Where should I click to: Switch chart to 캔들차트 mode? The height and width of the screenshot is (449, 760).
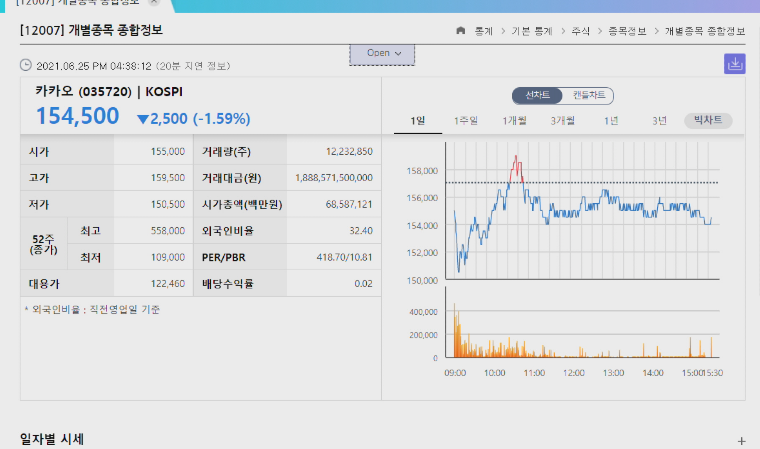(x=588, y=95)
